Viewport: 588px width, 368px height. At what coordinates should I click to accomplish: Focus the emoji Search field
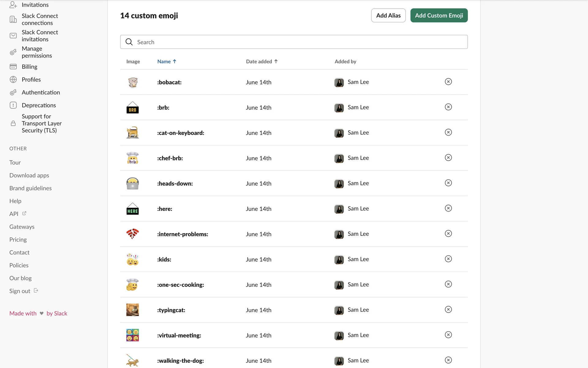pyautogui.click(x=300, y=42)
